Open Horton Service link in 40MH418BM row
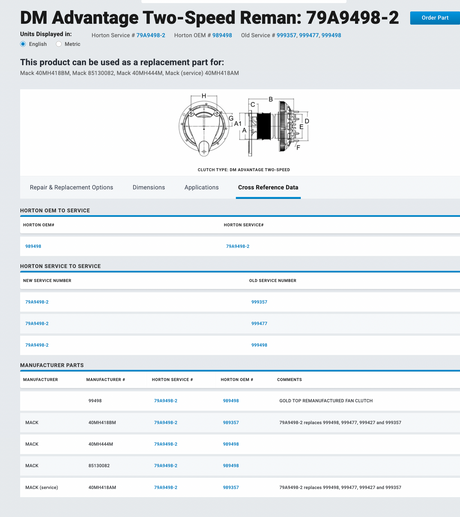The image size is (460, 517). [x=166, y=422]
